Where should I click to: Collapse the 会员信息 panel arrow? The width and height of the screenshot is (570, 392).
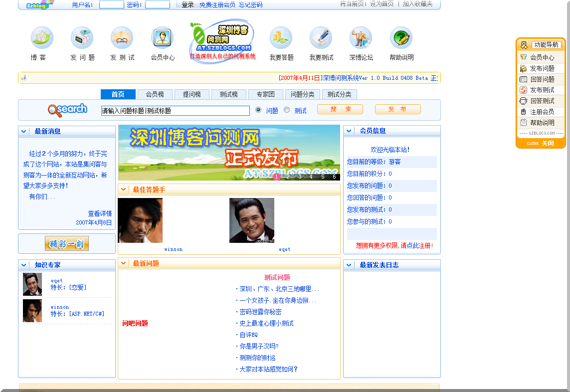349,131
